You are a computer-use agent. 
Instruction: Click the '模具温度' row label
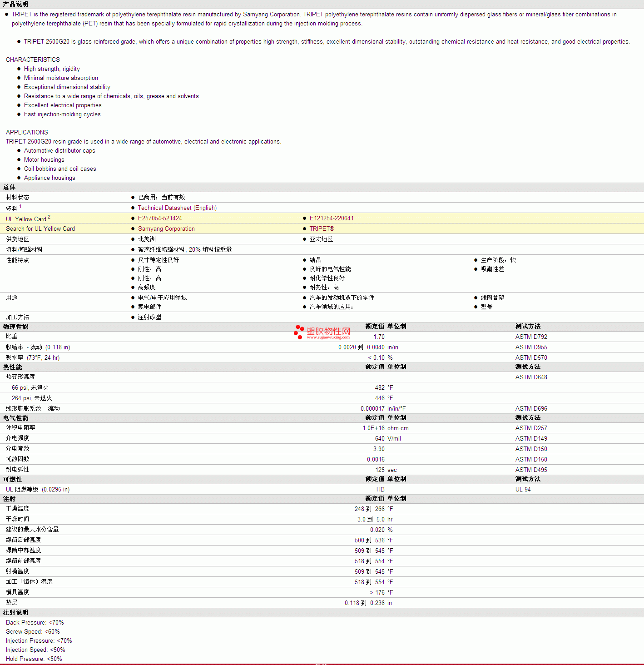17,592
